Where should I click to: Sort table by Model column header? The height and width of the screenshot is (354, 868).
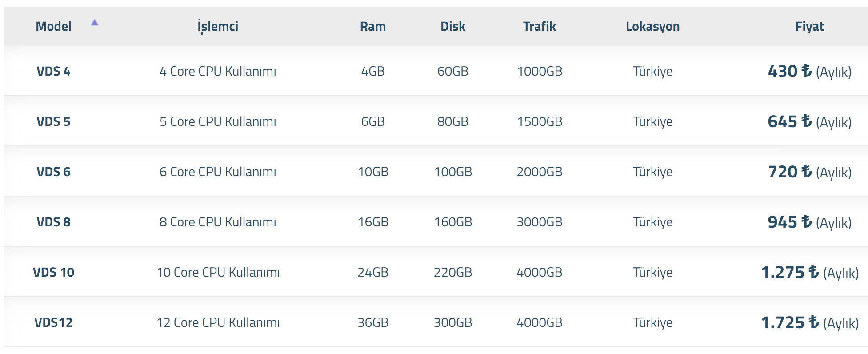click(53, 26)
